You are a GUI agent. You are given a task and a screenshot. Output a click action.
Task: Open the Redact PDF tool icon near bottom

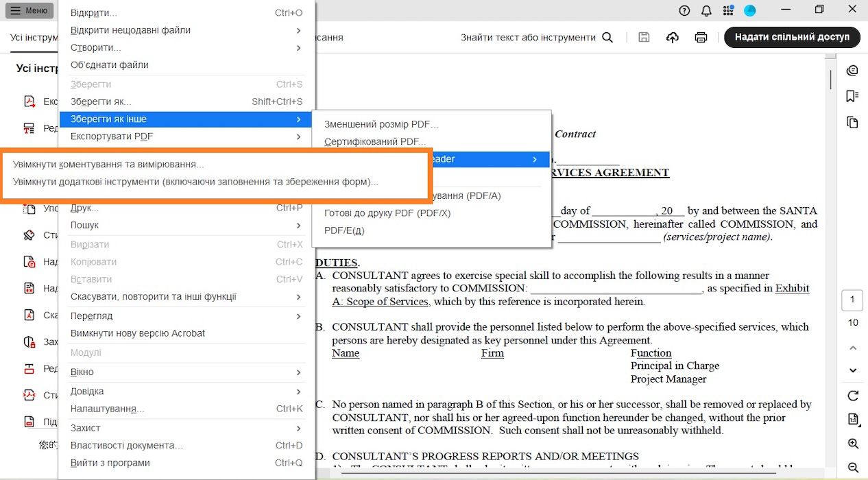29,368
